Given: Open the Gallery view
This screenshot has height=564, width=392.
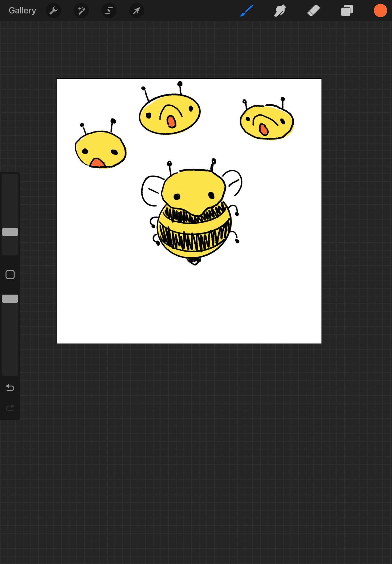Looking at the screenshot, I should pos(22,11).
